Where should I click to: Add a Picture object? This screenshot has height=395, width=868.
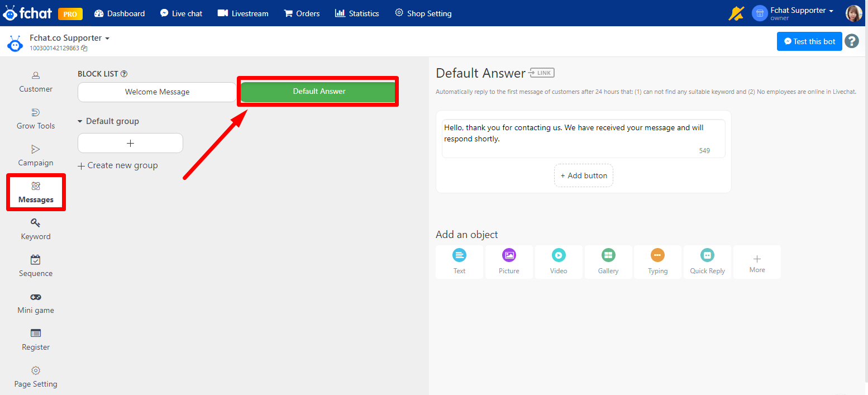[x=509, y=262]
